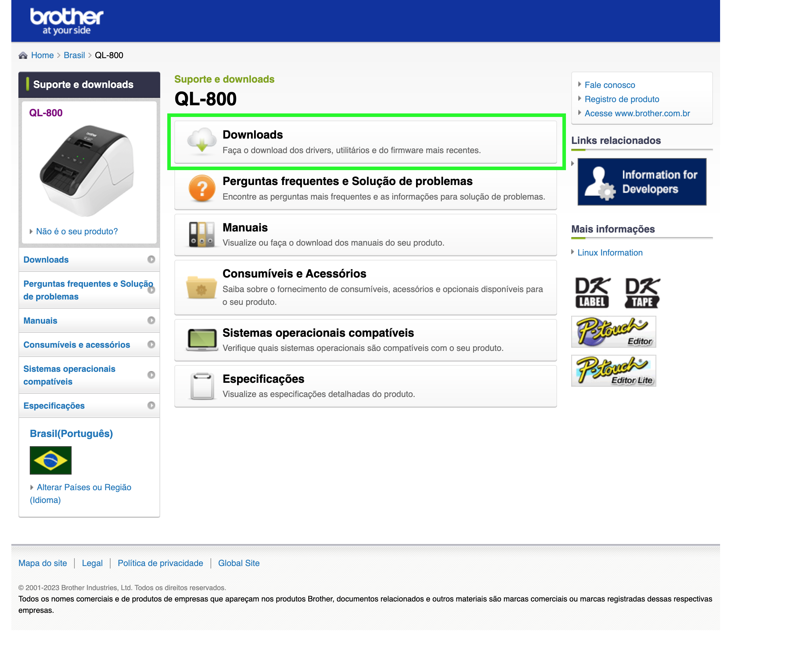Open Política de privacidade footer link
786x672 pixels.
pos(160,563)
